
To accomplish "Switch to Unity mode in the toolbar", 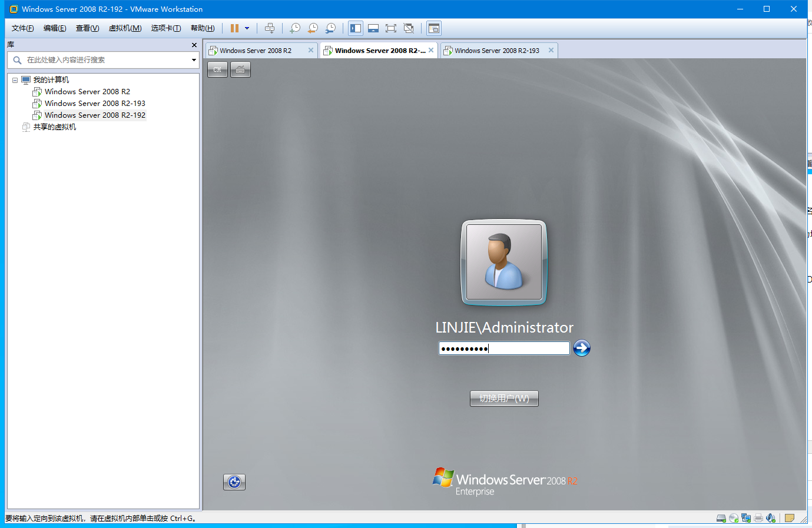I will (409, 28).
